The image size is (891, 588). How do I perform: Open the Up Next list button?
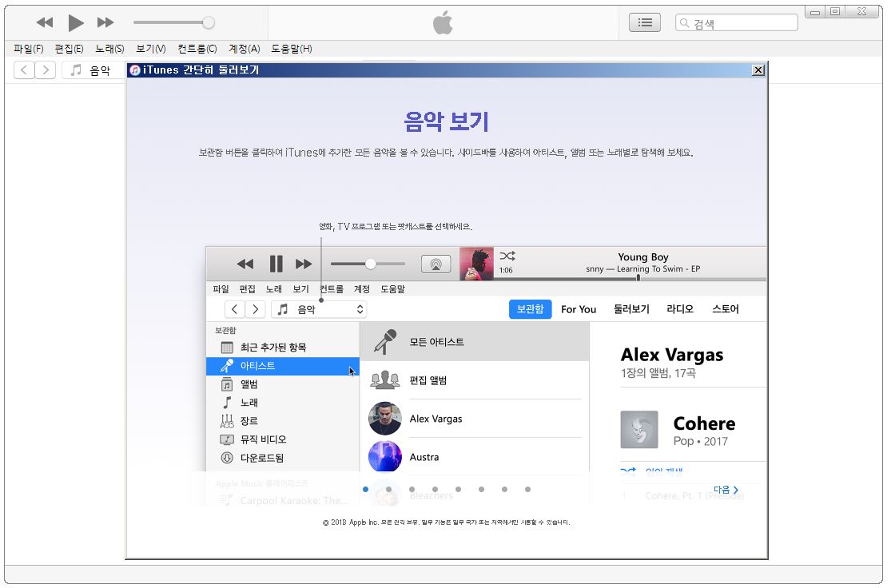point(644,22)
